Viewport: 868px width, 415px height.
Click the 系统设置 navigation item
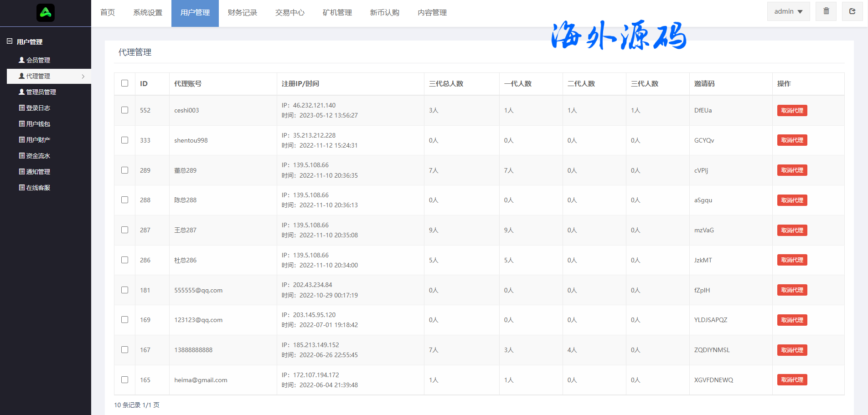(x=148, y=13)
